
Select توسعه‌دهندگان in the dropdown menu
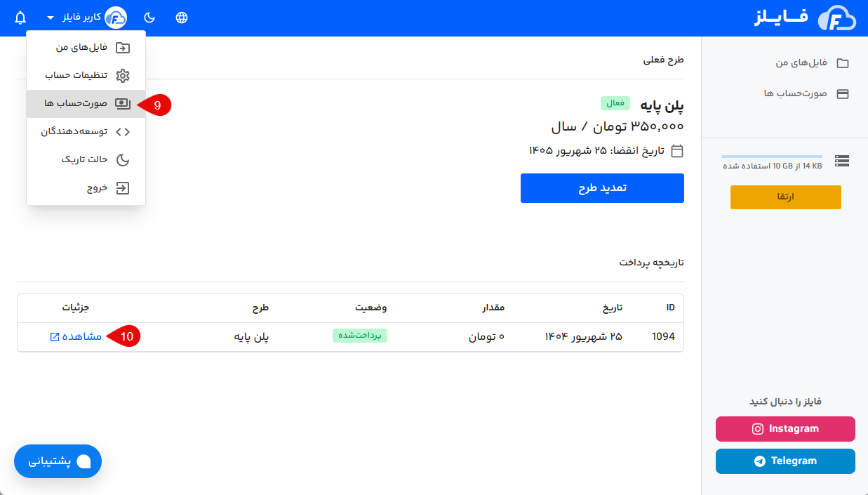79,131
